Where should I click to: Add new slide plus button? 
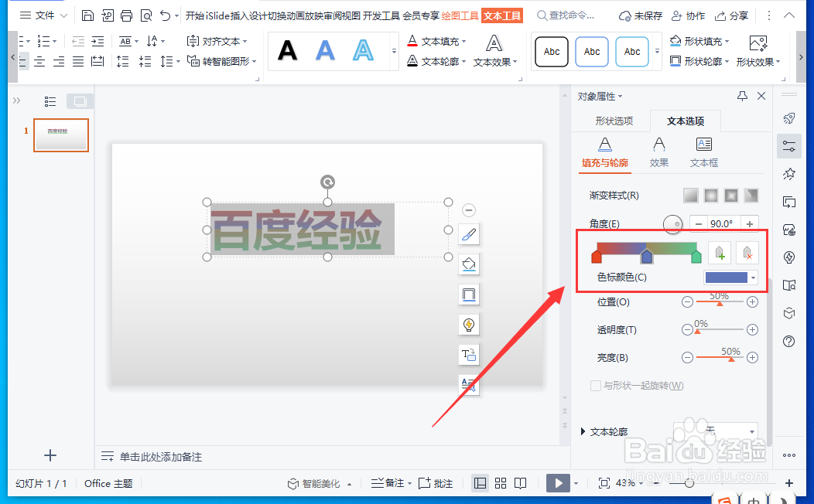point(50,455)
